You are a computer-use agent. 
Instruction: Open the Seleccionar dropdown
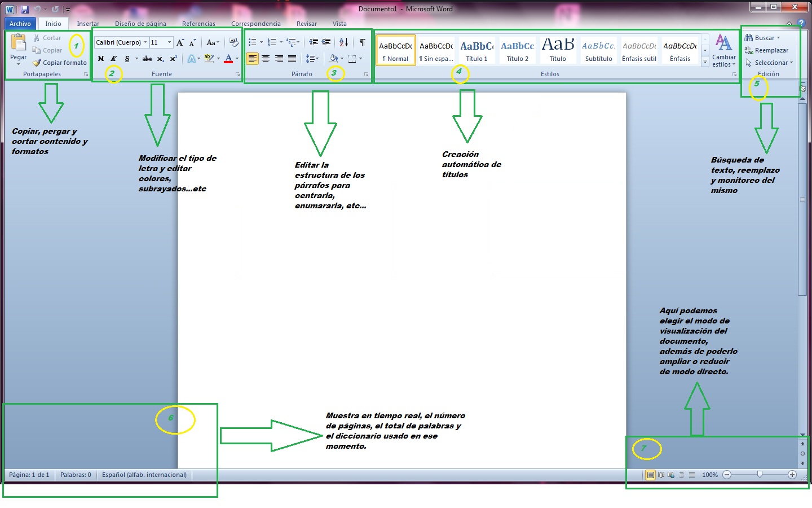pos(769,63)
